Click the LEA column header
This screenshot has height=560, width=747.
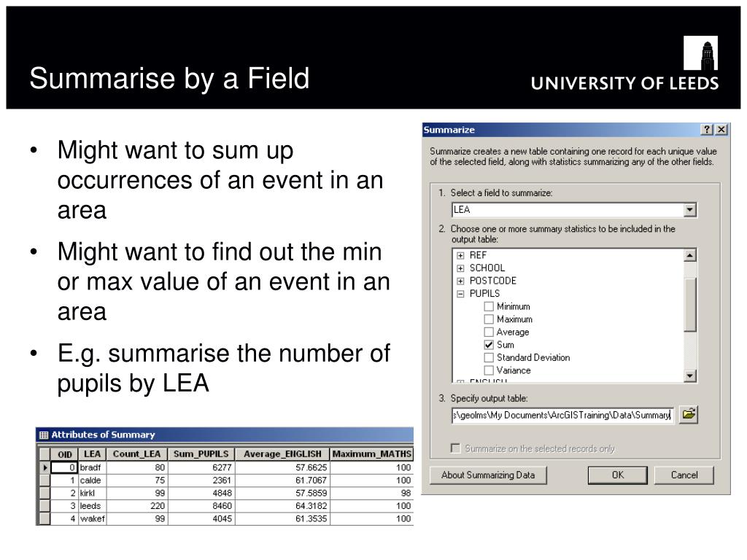[x=92, y=454]
